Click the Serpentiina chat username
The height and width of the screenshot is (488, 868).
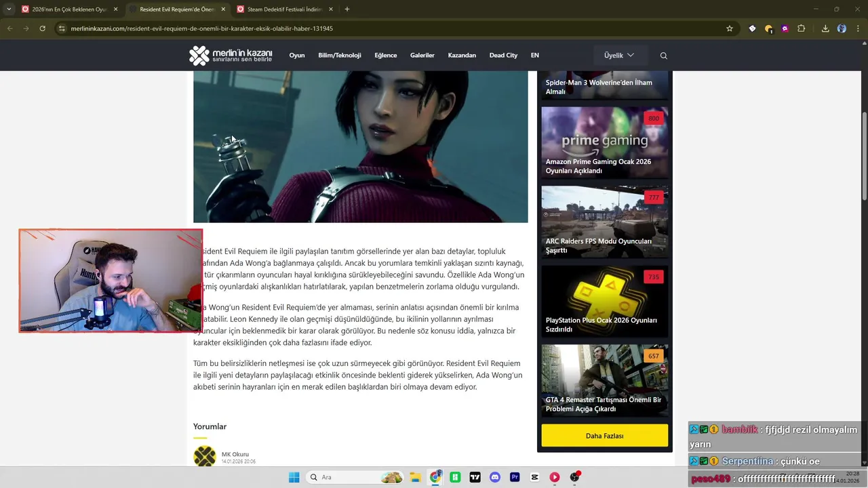[747, 462]
